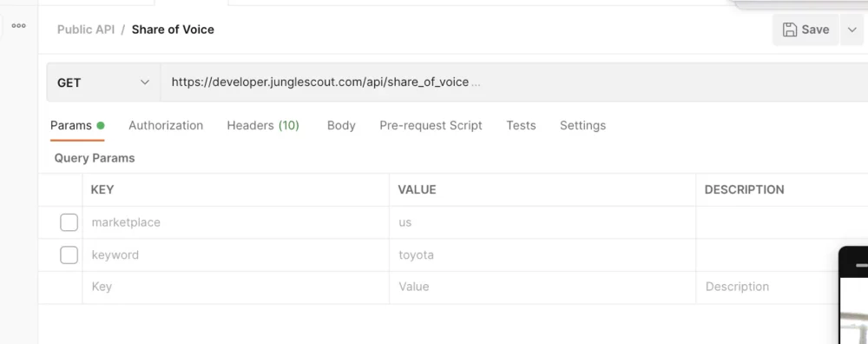Edit the keyword value toyota
Viewport: 868px width, 344px height.
tap(542, 255)
